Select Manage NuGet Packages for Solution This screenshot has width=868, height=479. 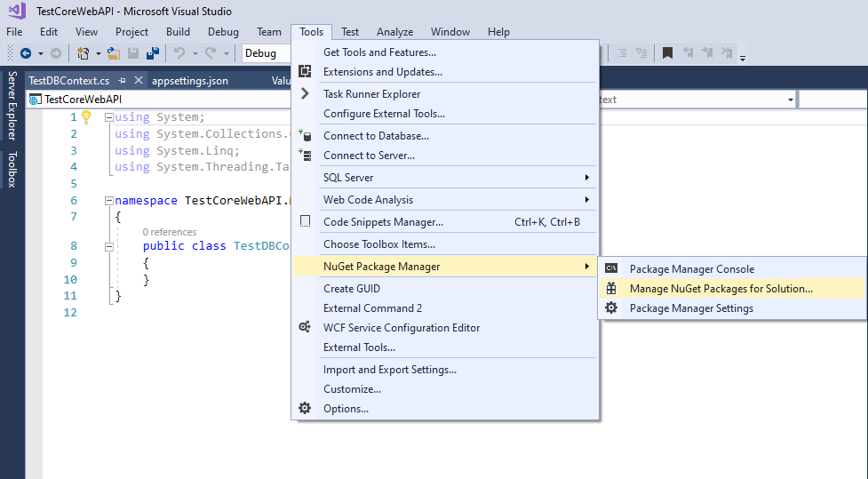pos(732,289)
